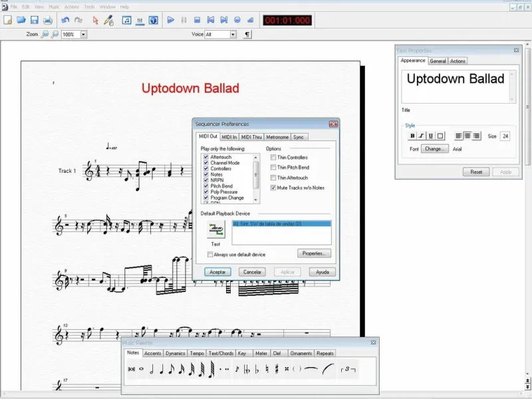
Task: Start playback with the Play button
Action: (171, 20)
